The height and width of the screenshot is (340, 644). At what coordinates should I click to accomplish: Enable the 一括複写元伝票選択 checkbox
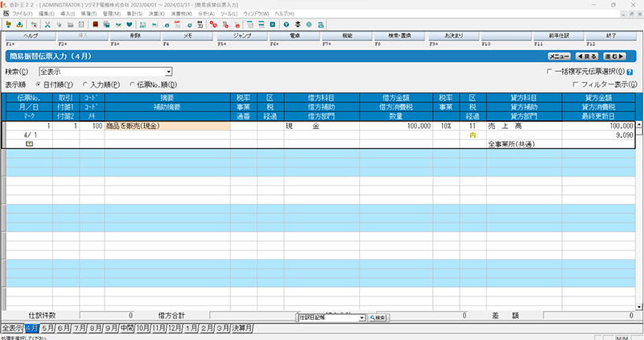pos(550,72)
